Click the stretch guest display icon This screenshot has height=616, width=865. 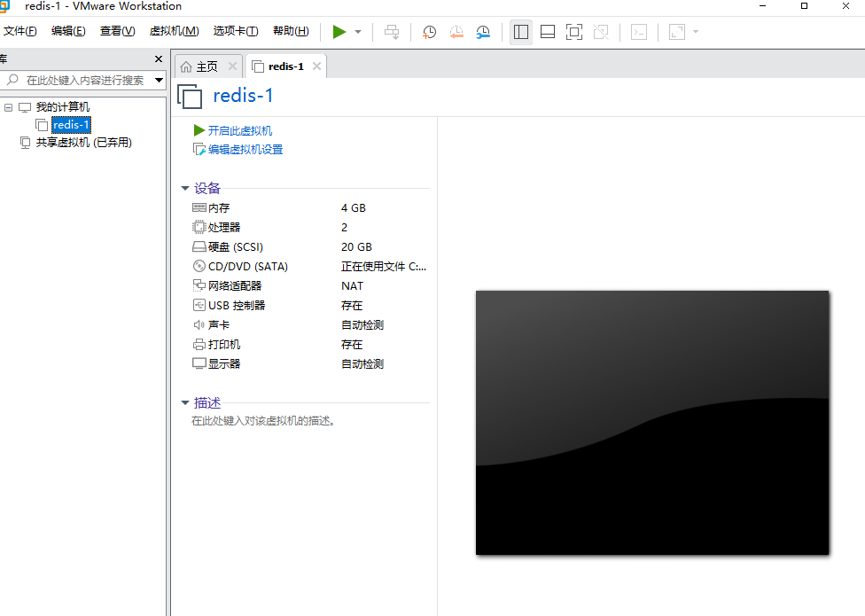(x=677, y=32)
